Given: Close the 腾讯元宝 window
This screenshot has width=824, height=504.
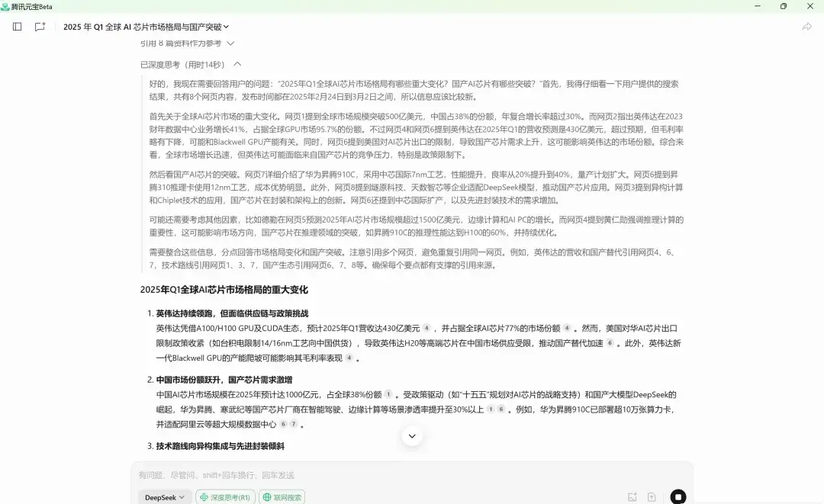Looking at the screenshot, I should pyautogui.click(x=810, y=6).
